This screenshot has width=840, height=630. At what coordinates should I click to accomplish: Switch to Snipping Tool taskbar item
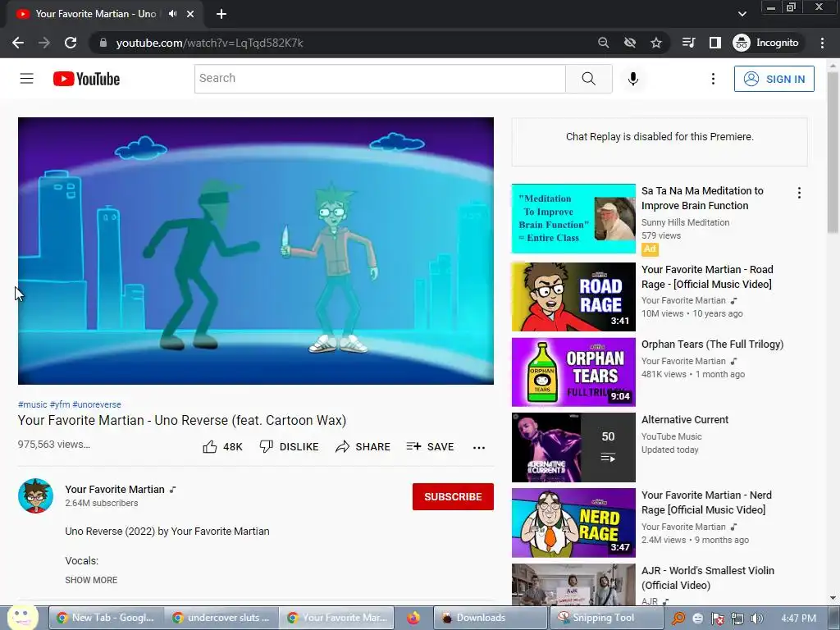606,618
